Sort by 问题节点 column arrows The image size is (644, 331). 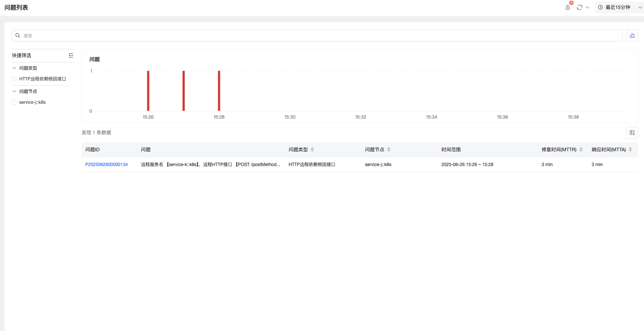tap(389, 149)
